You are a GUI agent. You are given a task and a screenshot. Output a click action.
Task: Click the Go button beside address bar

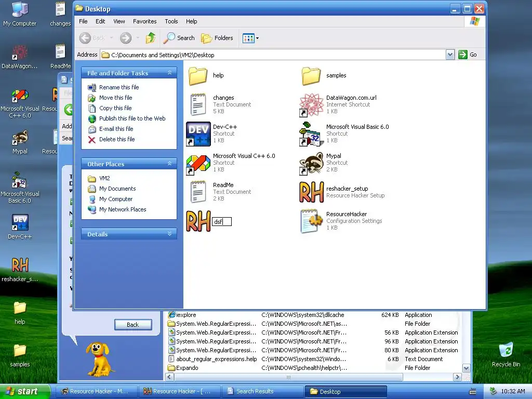[x=468, y=55]
